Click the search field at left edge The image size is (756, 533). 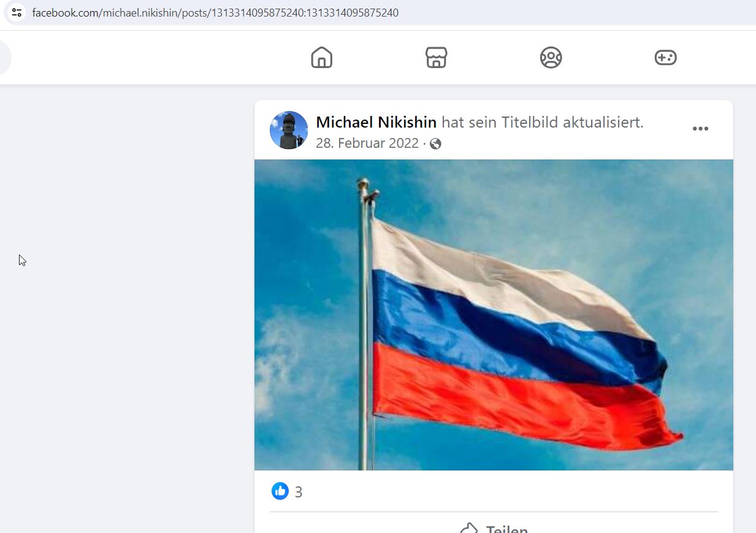pos(5,58)
